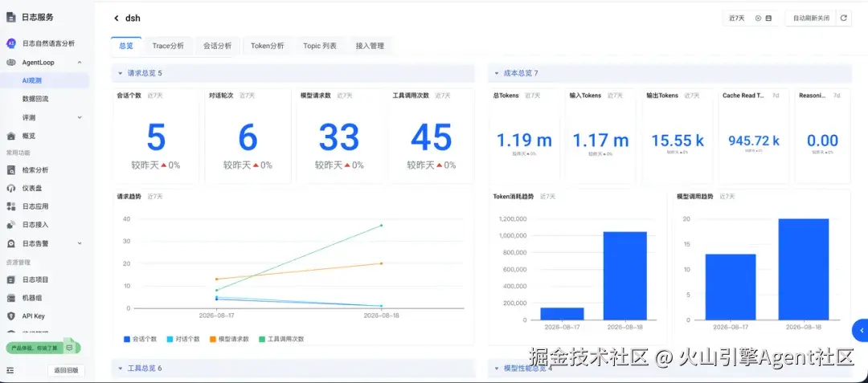Click the feedback envelope icon on 产品体验 banner
This screenshot has width=868, height=383.
click(69, 348)
